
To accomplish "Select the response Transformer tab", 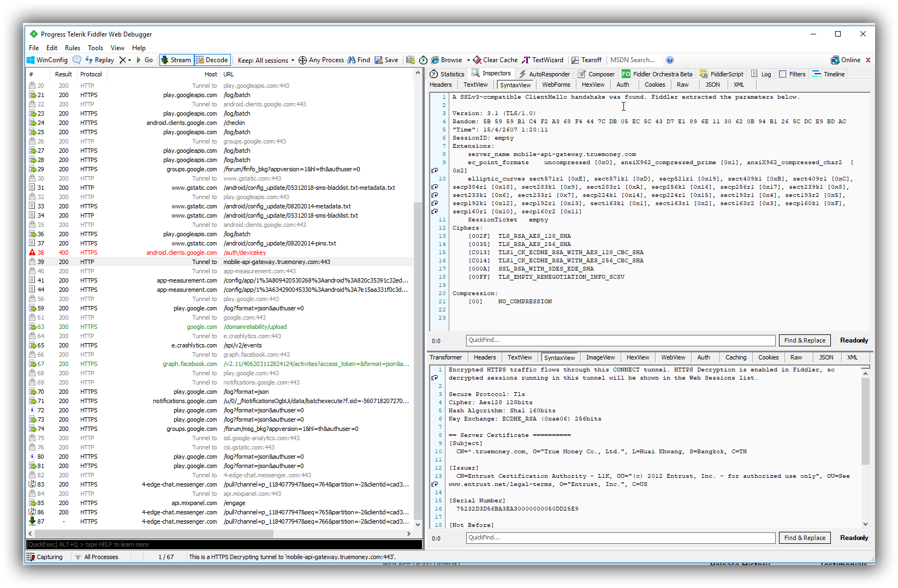I will click(x=445, y=358).
